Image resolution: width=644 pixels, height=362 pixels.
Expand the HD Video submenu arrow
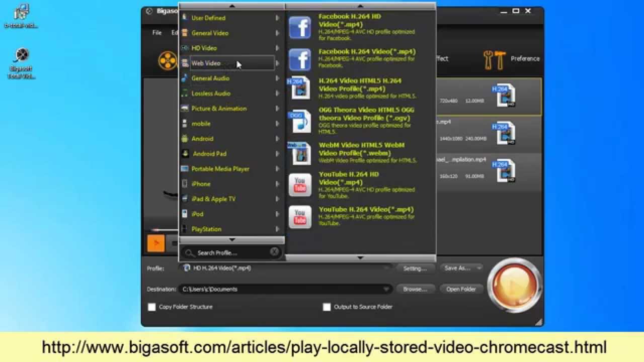[x=277, y=48]
